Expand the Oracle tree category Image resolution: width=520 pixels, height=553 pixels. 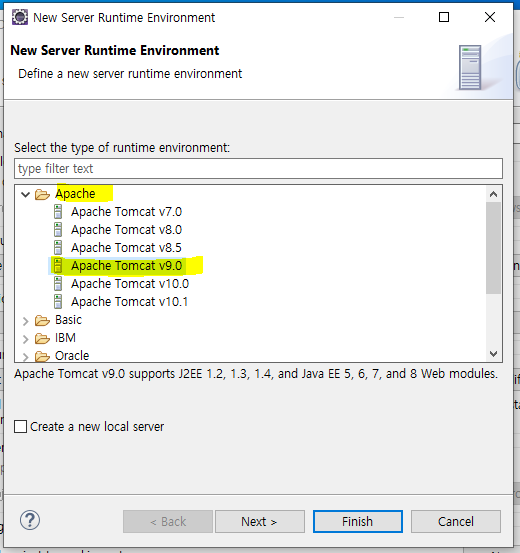click(25, 357)
